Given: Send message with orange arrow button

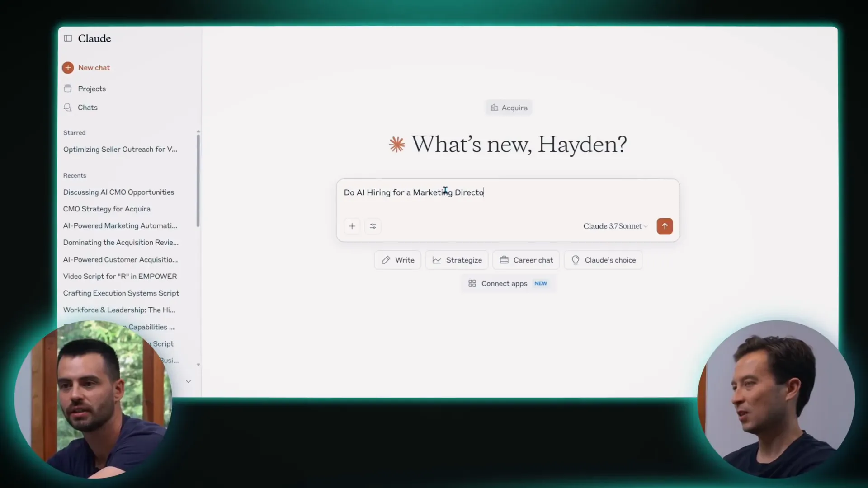Looking at the screenshot, I should pos(665,226).
